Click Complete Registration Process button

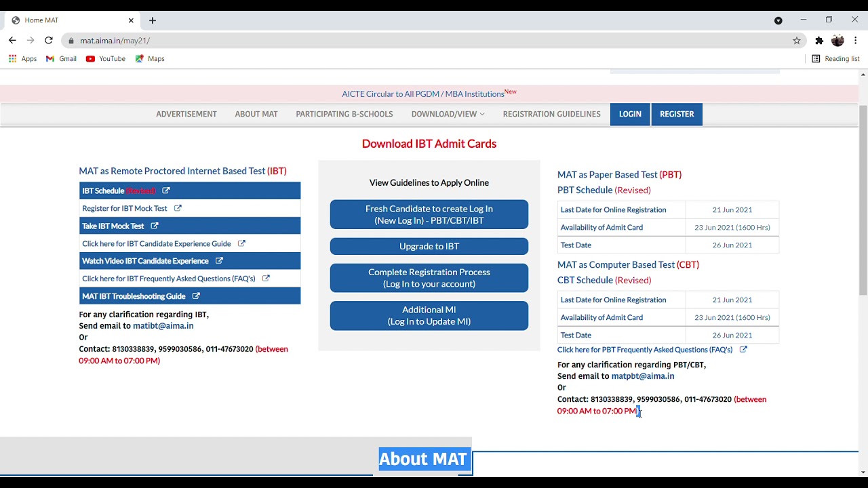(429, 278)
